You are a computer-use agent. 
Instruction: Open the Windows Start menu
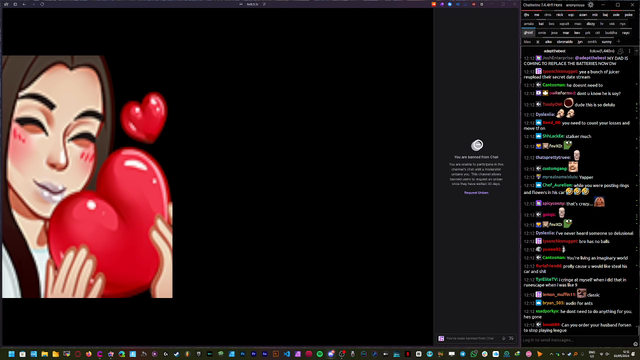11,354
